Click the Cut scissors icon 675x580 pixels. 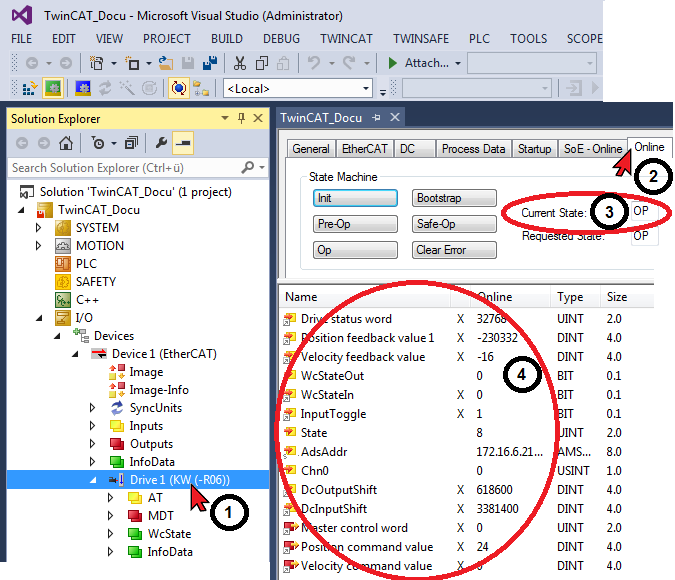(239, 63)
